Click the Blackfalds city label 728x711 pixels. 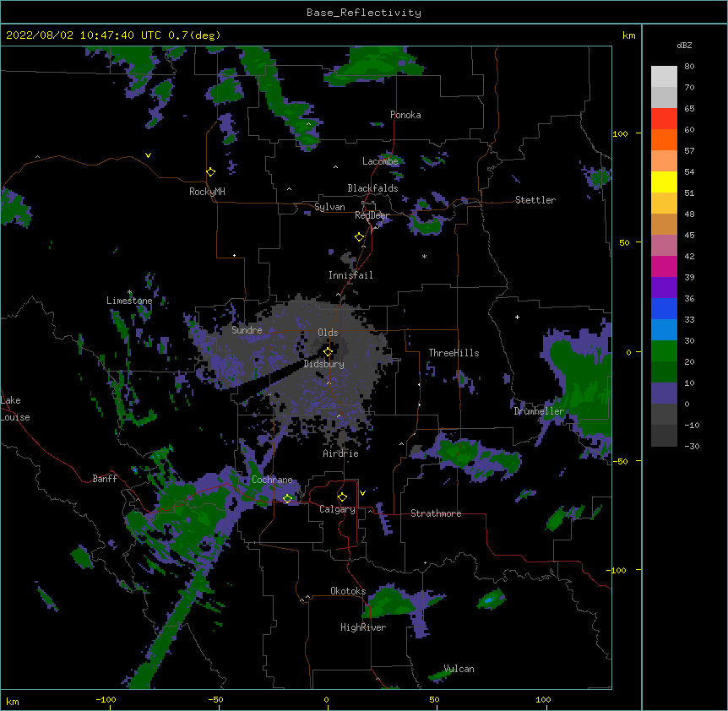[372, 188]
